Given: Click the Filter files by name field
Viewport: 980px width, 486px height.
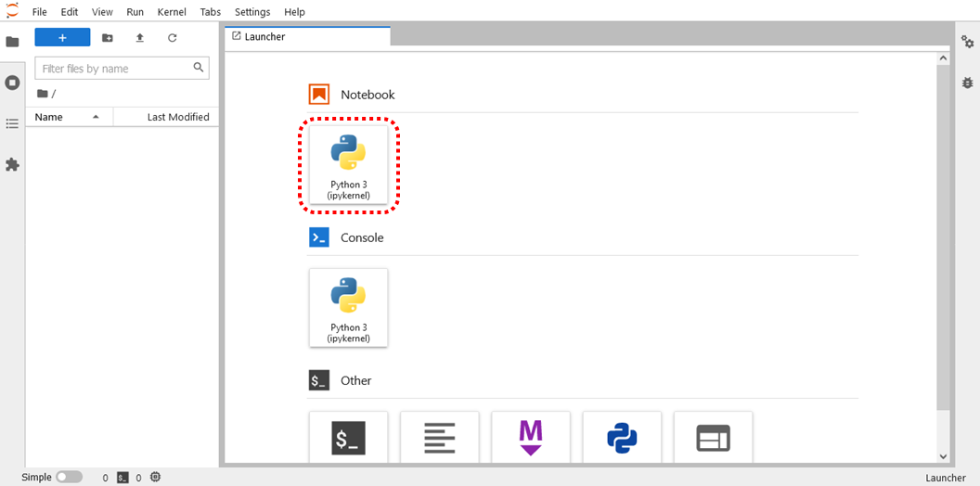Looking at the screenshot, I should click(114, 69).
